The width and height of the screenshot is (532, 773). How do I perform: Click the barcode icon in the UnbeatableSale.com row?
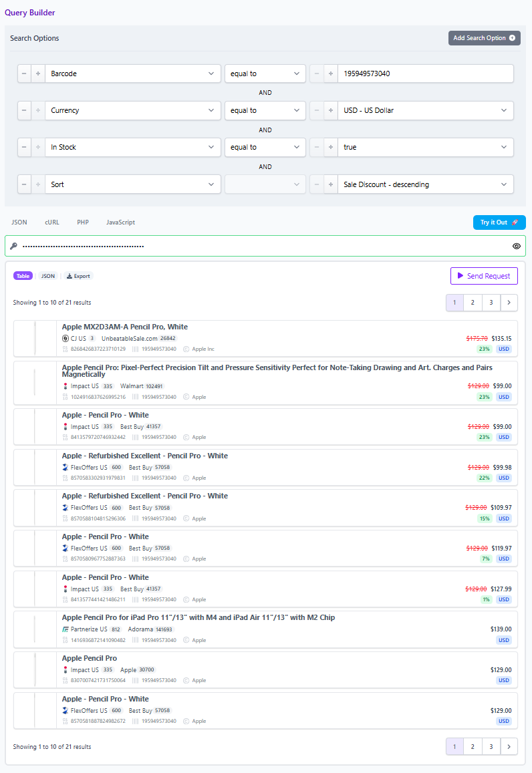pos(135,349)
